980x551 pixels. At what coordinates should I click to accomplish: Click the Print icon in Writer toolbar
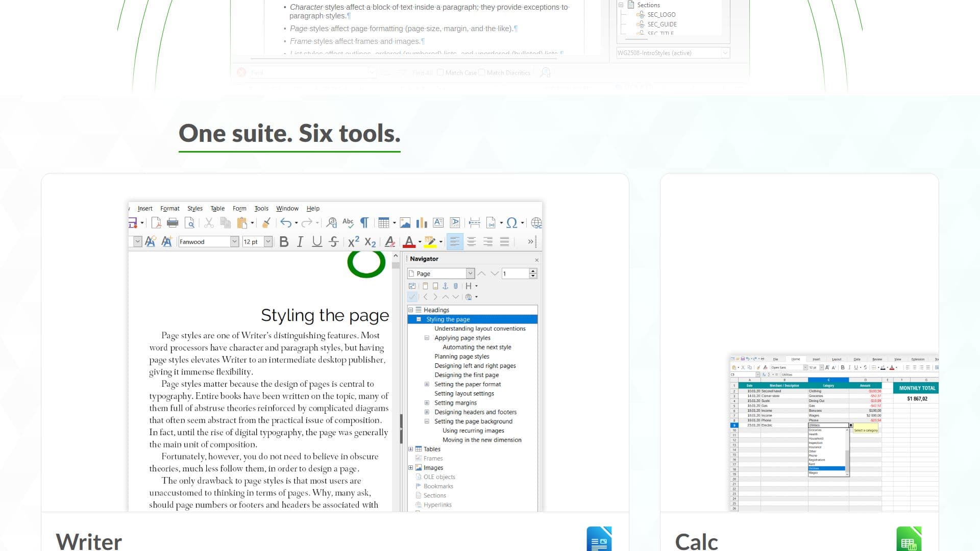(x=173, y=223)
